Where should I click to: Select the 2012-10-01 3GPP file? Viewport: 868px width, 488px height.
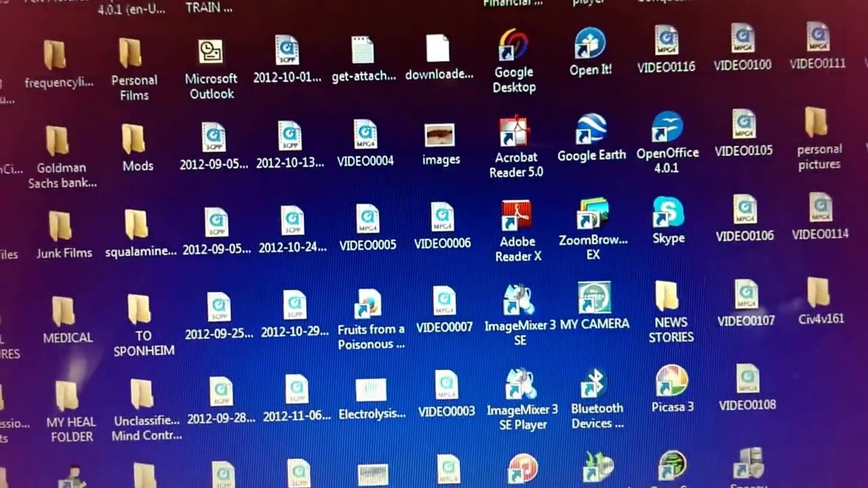click(x=287, y=50)
